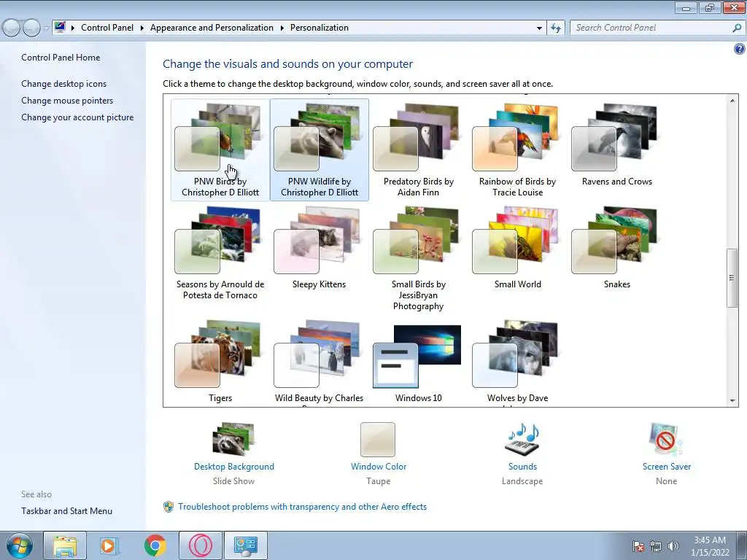This screenshot has width=747, height=560.
Task: Open Change desktop icons
Action: (x=64, y=84)
